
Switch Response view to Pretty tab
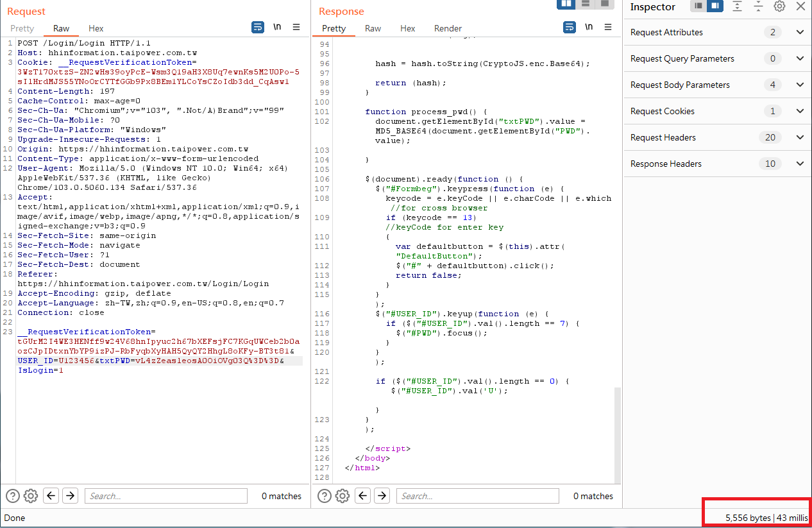coord(334,28)
